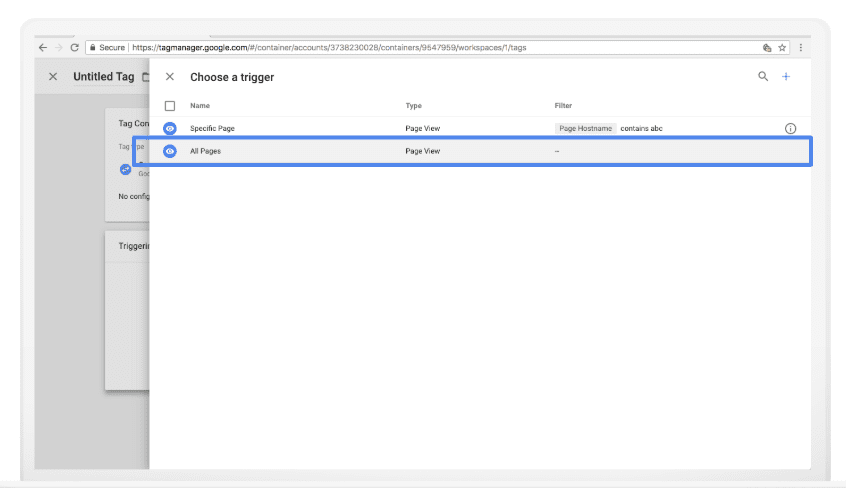The image size is (846, 488).
Task: Close the Untitled Tag editor
Action: point(53,77)
